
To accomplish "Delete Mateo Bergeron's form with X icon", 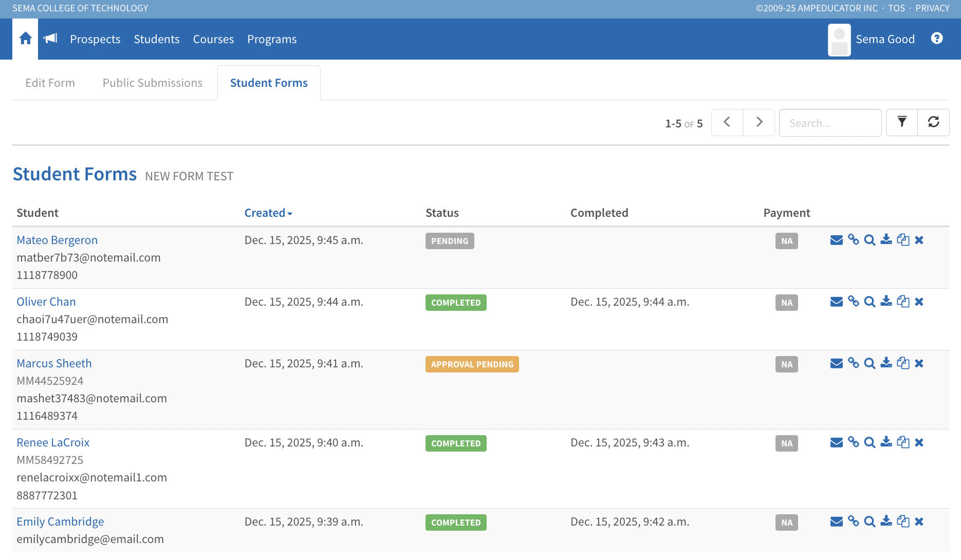I will [x=919, y=240].
